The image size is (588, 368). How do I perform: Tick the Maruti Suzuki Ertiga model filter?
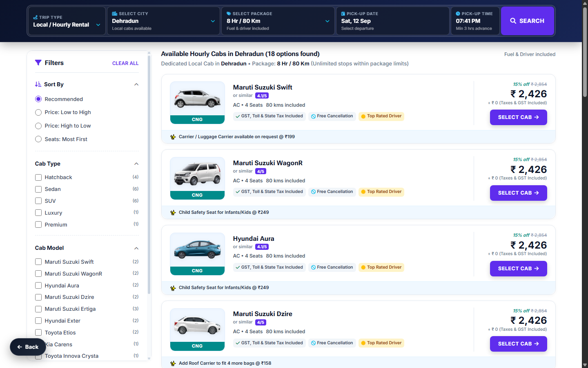[38, 309]
